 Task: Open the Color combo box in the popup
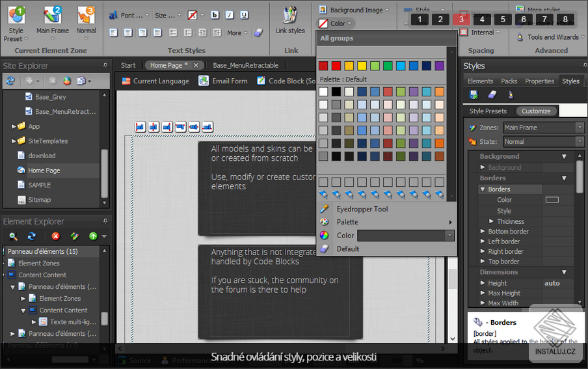click(406, 236)
